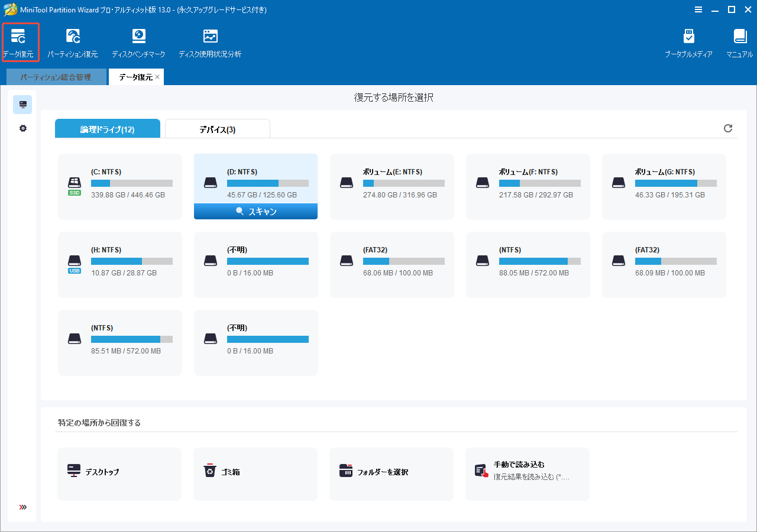Screen dimensions: 757x532
Task: Recover data from デスクトップ
Action: tap(119, 473)
